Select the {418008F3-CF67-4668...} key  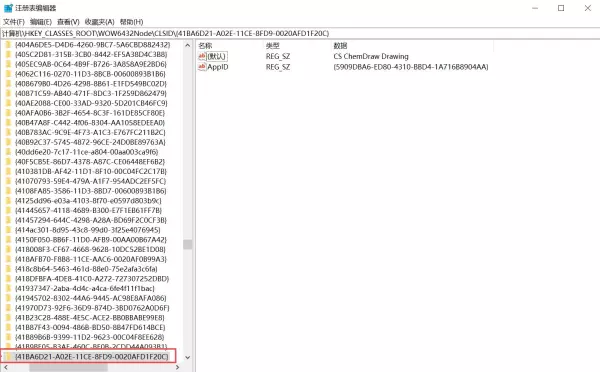[90, 250]
